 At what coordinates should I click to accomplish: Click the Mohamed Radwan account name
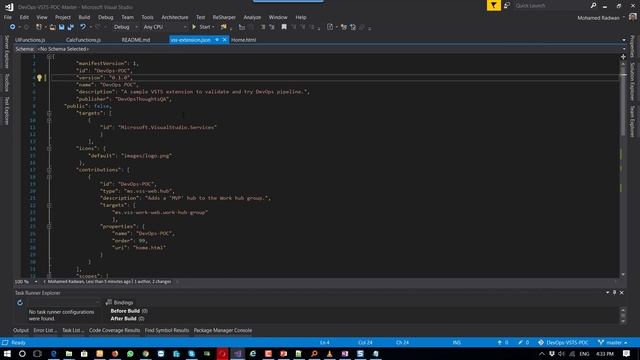598,18
